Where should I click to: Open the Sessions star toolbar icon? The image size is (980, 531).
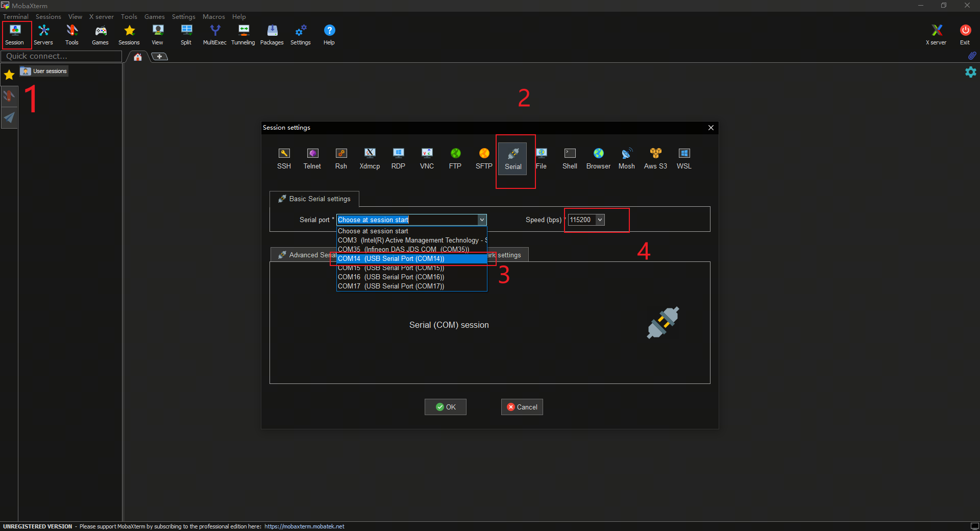129,35
